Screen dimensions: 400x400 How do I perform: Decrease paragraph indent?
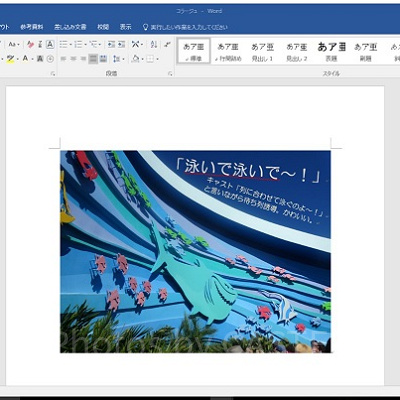(x=111, y=44)
